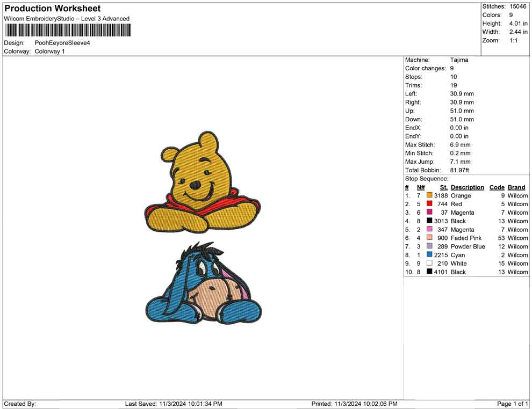This screenshot has width=532, height=409.
Task: Click the Wilcom EmbroideryStudio Level 3 Advanced text
Action: point(67,19)
